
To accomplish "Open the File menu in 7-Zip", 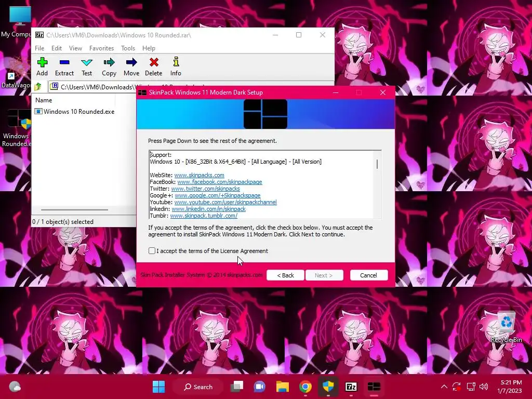I will (x=39, y=48).
